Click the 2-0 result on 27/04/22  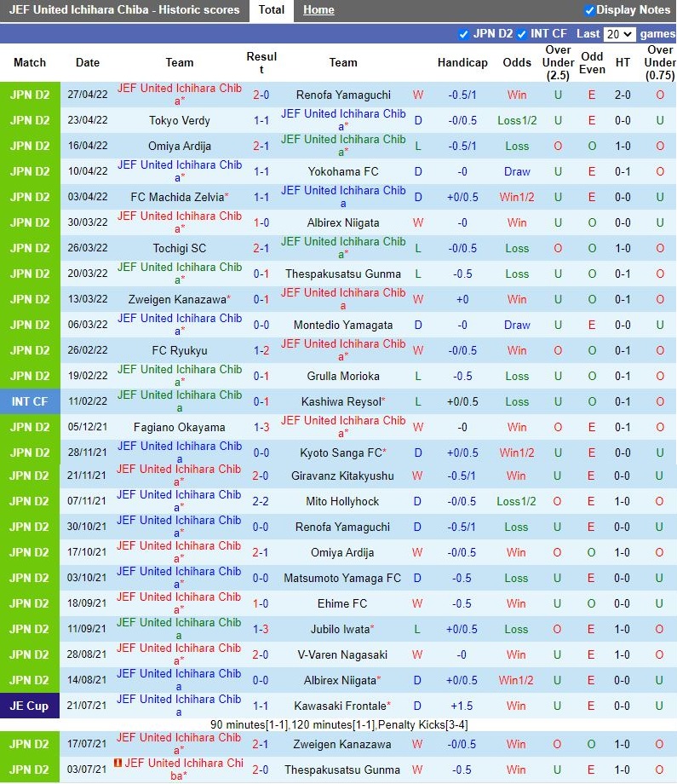261,95
